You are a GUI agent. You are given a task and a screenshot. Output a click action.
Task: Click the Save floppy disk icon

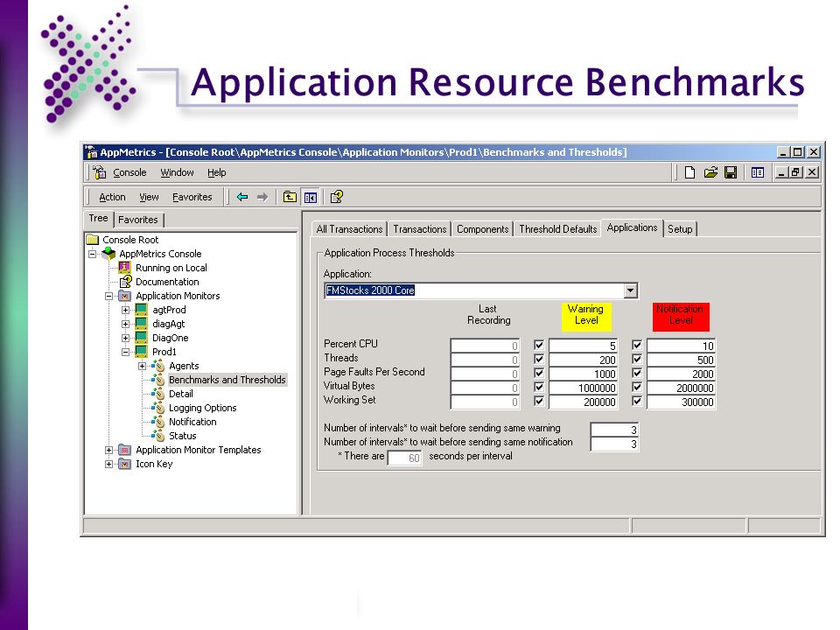point(731,172)
